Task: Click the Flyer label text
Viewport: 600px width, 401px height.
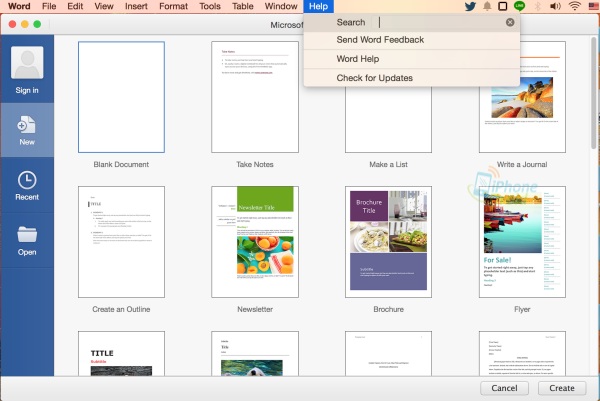Action: tap(522, 309)
